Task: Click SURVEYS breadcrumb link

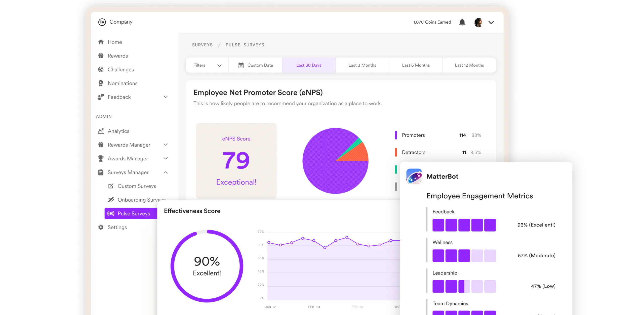Action: point(202,45)
